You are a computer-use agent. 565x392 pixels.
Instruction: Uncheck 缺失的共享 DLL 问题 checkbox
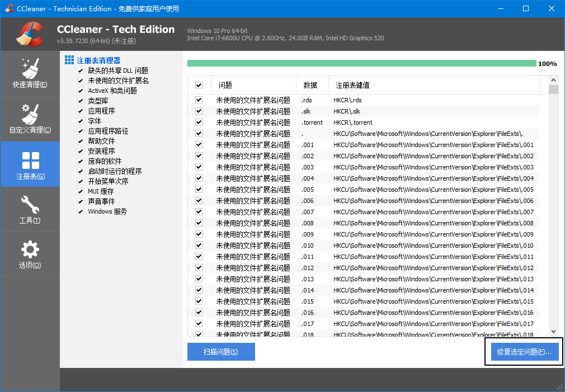point(81,70)
